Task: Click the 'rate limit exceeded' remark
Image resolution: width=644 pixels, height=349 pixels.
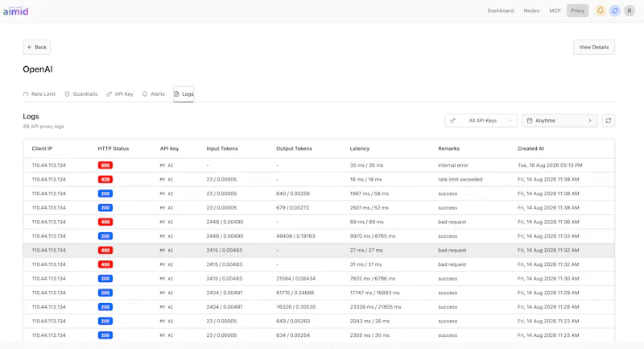Action: [460, 179]
